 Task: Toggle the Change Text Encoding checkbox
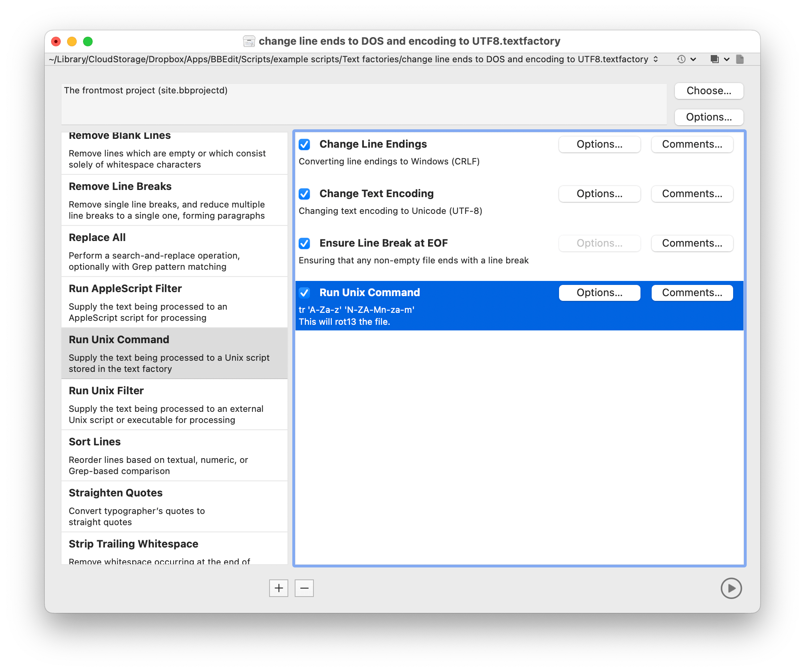[x=304, y=194]
